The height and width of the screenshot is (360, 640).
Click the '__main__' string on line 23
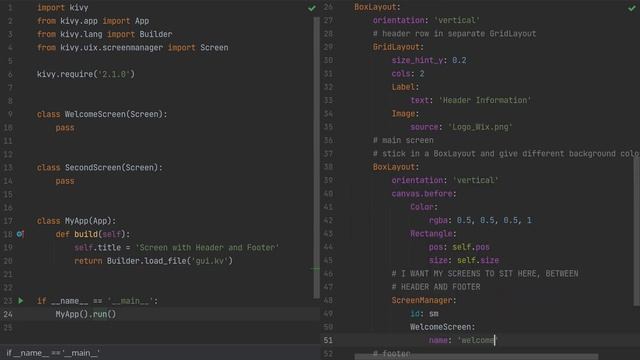pyautogui.click(x=130, y=301)
